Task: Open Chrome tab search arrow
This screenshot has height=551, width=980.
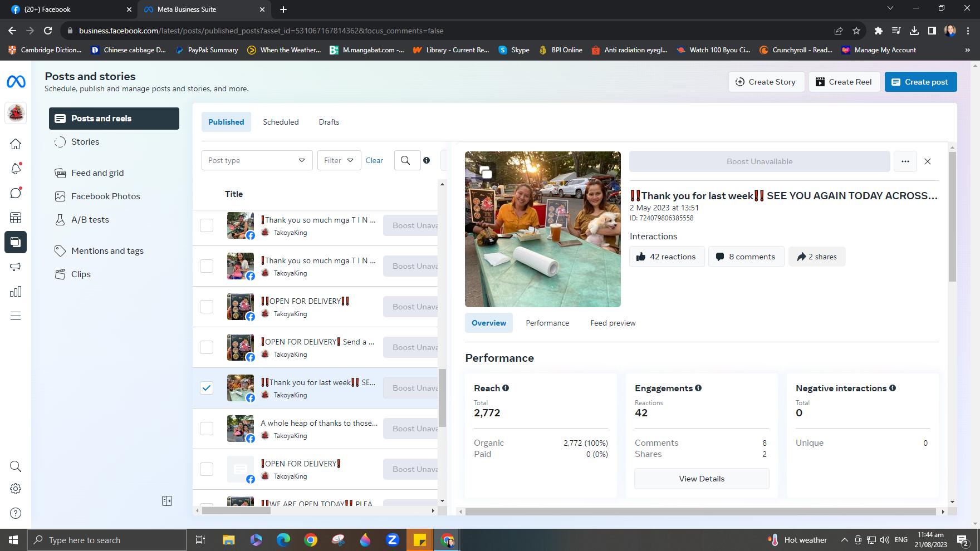Action: click(890, 8)
